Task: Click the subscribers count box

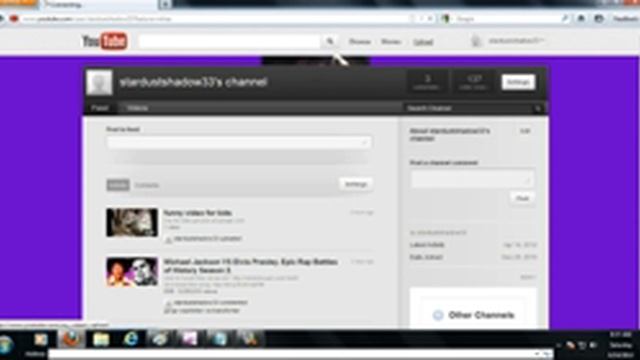Action: point(427,82)
